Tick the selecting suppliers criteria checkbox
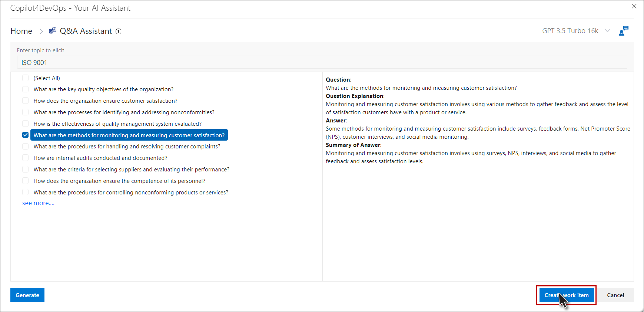644x312 pixels. [25, 169]
